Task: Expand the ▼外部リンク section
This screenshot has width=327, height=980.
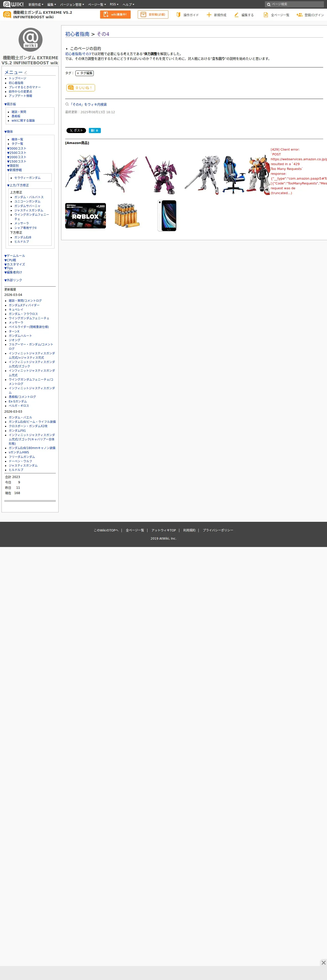Action: tap(13, 280)
